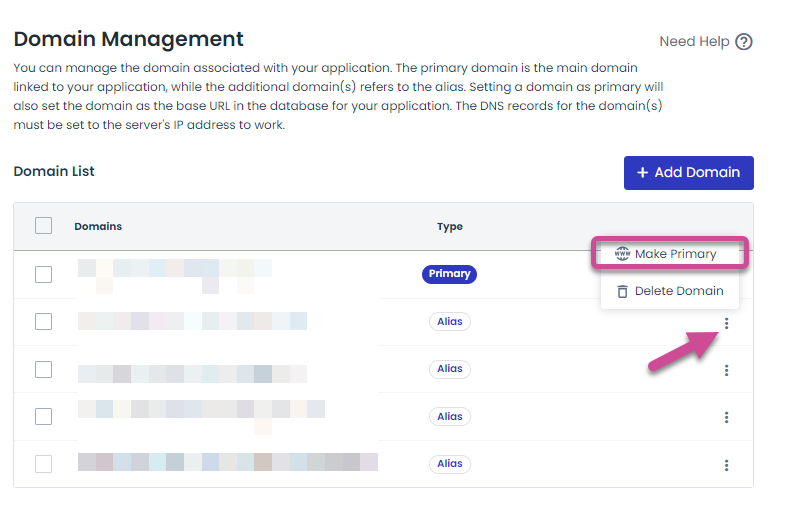The height and width of the screenshot is (508, 796).
Task: Click the Add Domain button
Action: (688, 173)
